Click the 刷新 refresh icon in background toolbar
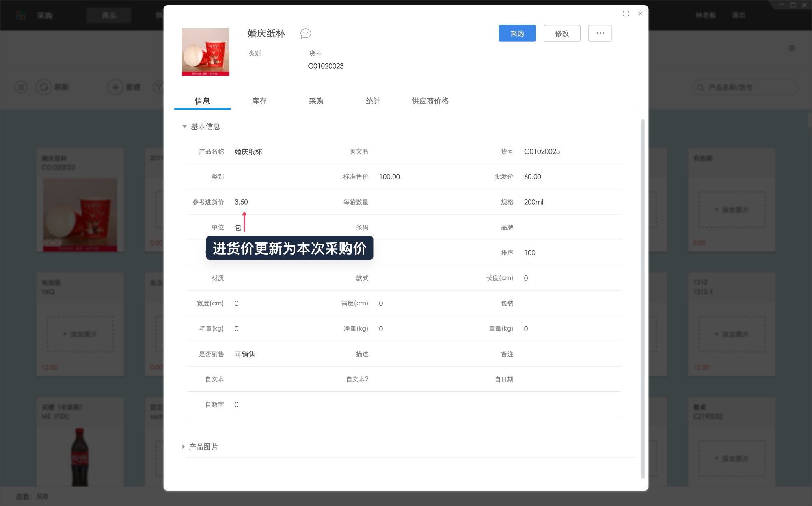The width and height of the screenshot is (812, 506). click(x=44, y=87)
